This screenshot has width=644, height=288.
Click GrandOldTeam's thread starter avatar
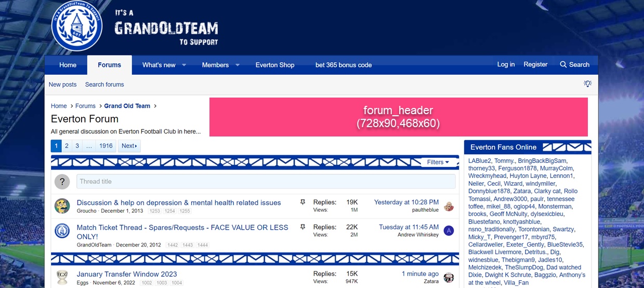click(x=62, y=231)
